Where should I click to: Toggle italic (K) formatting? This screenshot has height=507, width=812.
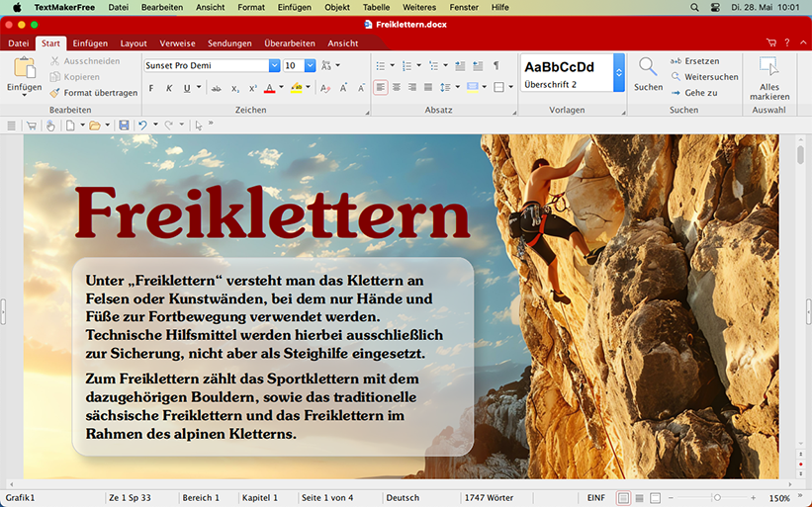pos(168,88)
